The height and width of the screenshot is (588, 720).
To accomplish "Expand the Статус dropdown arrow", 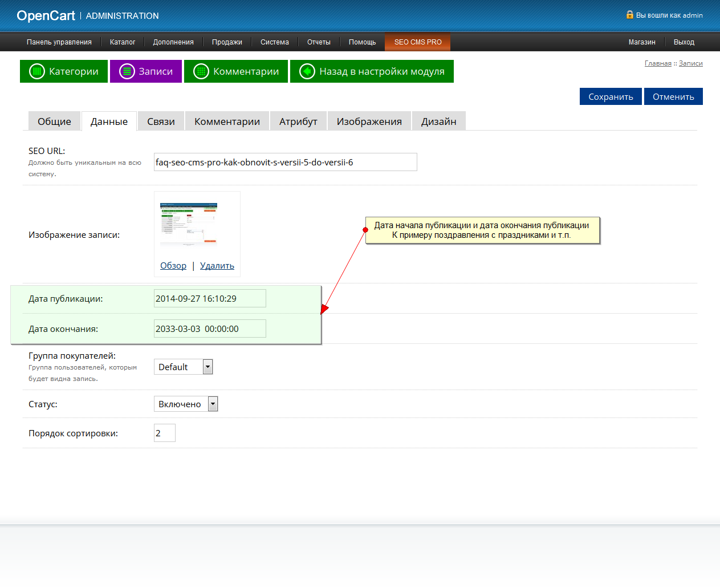I will coord(213,404).
